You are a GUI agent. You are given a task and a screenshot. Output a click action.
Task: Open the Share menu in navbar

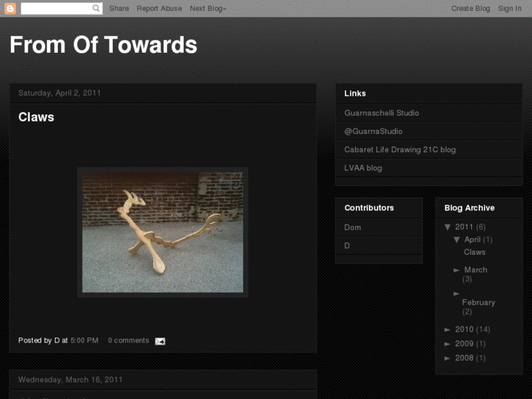pyautogui.click(x=119, y=9)
